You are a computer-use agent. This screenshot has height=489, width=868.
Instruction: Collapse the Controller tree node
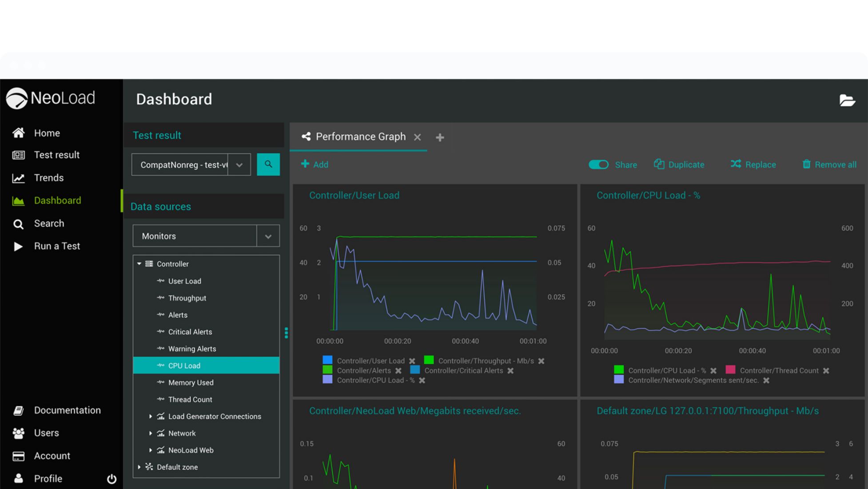[139, 264]
